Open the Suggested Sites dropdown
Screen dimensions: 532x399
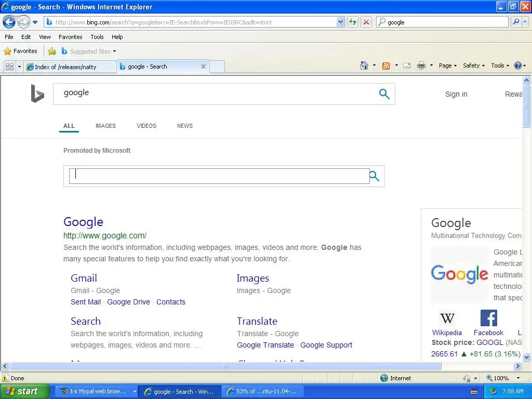coord(89,51)
